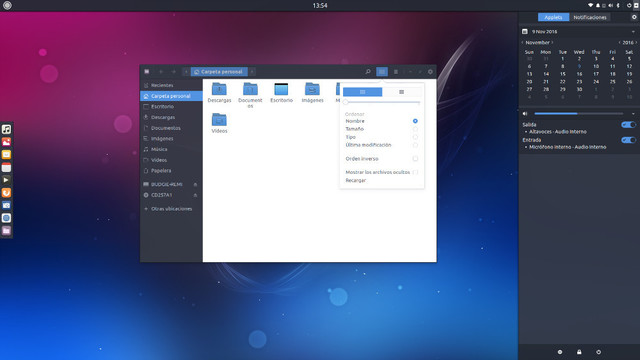Image resolution: width=640 pixels, height=360 pixels.
Task: Go to previous year before 2016
Action: 619,42
